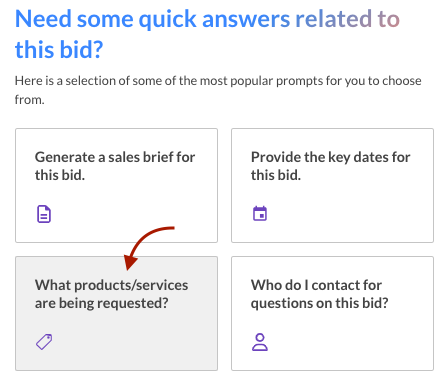Viewport: 445px width, 379px height.
Task: Select 'Generate a sales brief for this bid.' text
Action: tap(115, 166)
